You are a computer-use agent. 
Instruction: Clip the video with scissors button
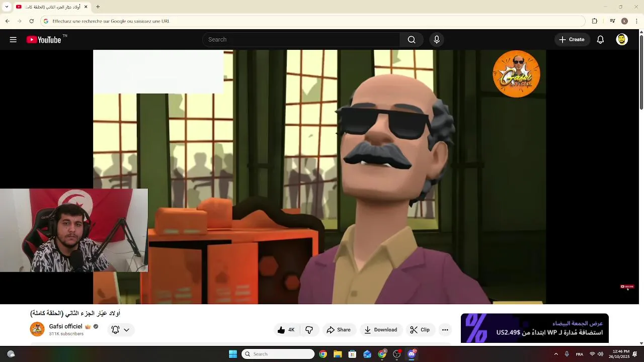(x=420, y=330)
